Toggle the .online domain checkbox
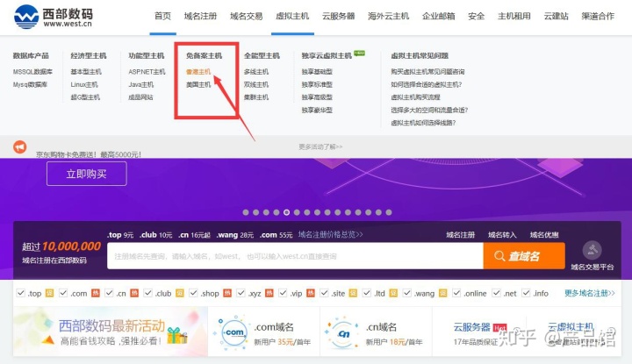 click(x=456, y=293)
